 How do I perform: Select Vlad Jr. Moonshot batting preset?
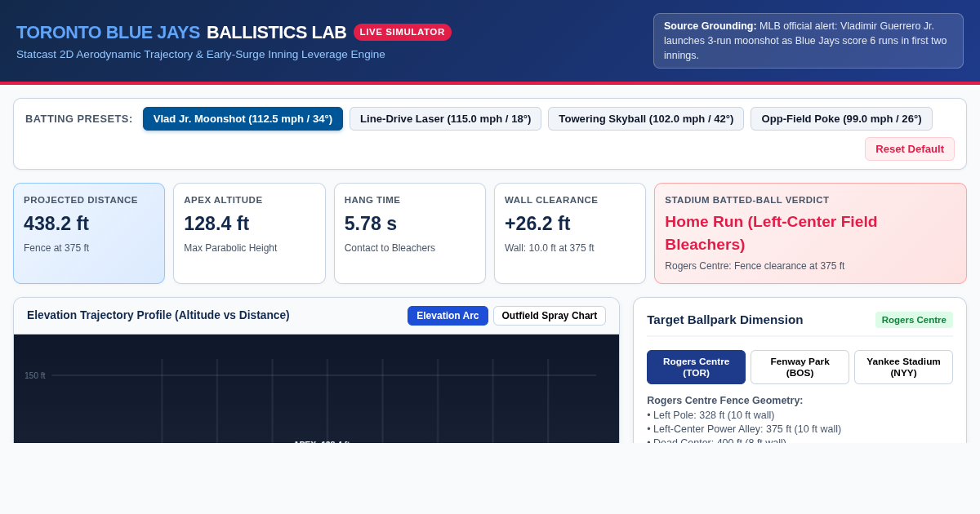243,118
